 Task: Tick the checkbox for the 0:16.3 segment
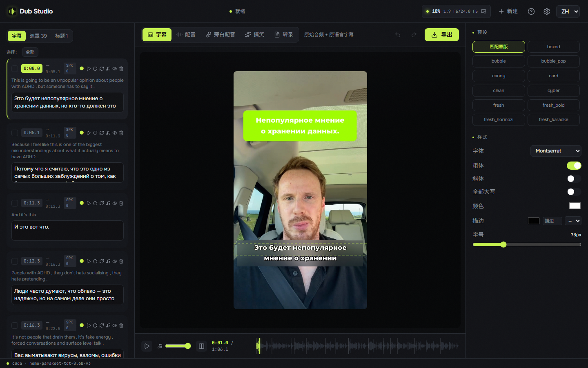(15, 325)
